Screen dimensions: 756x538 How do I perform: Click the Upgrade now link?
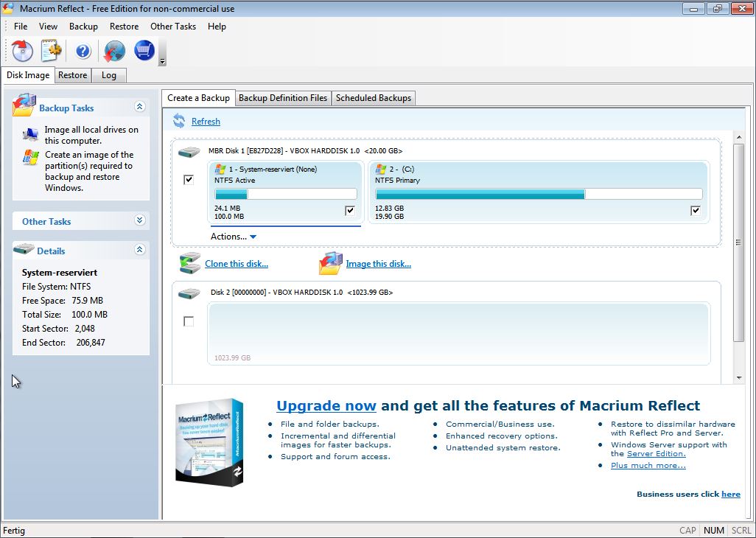(x=326, y=405)
